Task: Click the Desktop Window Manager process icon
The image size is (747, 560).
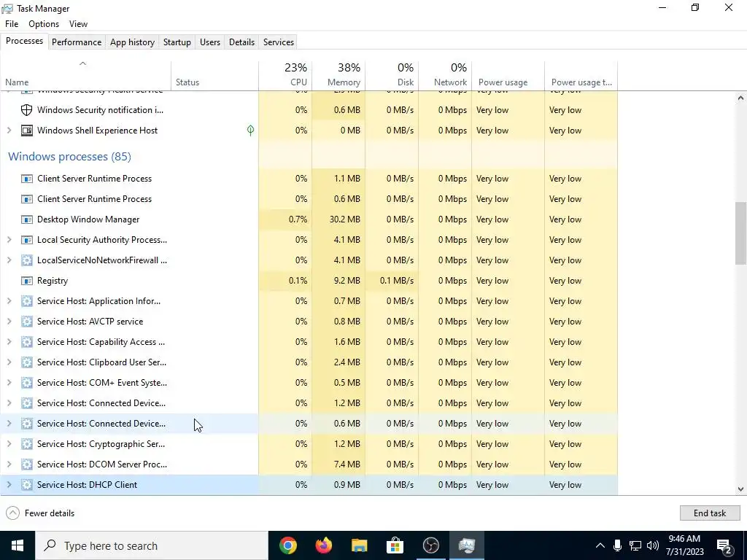Action: coord(27,219)
